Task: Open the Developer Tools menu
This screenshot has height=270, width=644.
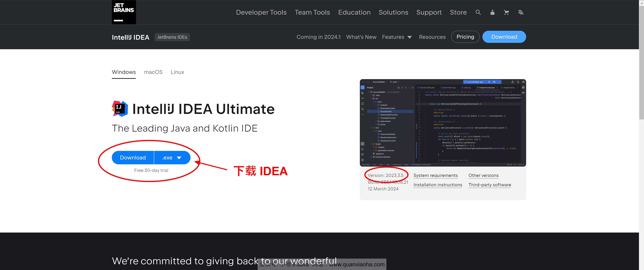Action: click(261, 12)
